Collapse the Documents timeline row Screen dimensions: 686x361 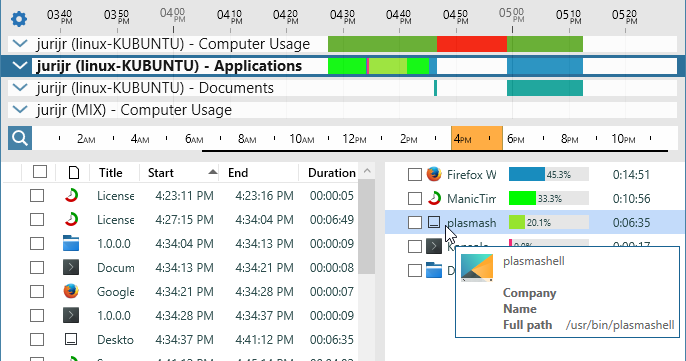pos(20,88)
